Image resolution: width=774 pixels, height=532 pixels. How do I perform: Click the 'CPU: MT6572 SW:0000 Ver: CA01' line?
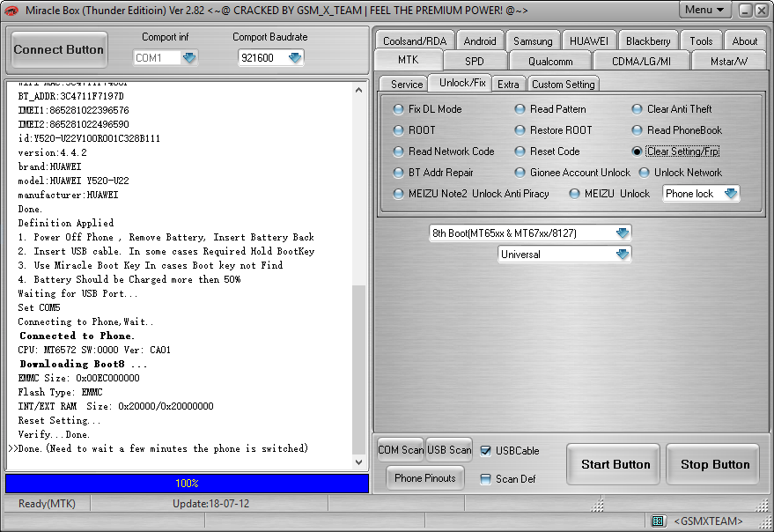point(94,350)
